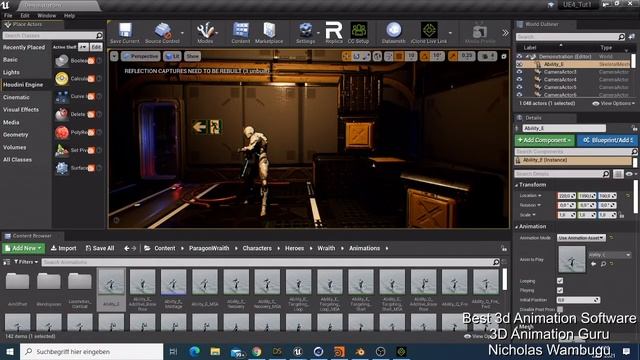Toggle rotation snapping in viewport toolbar
This screenshot has width=640, height=360.
tap(424, 56)
